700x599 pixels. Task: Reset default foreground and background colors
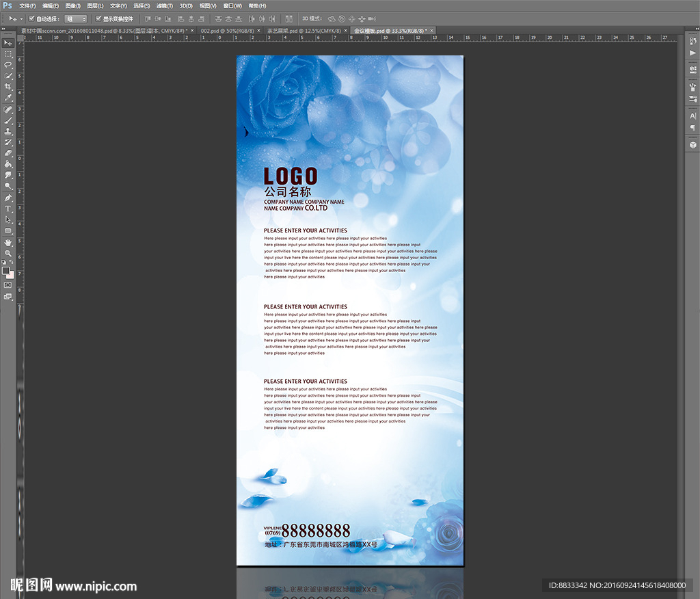[x=4, y=262]
